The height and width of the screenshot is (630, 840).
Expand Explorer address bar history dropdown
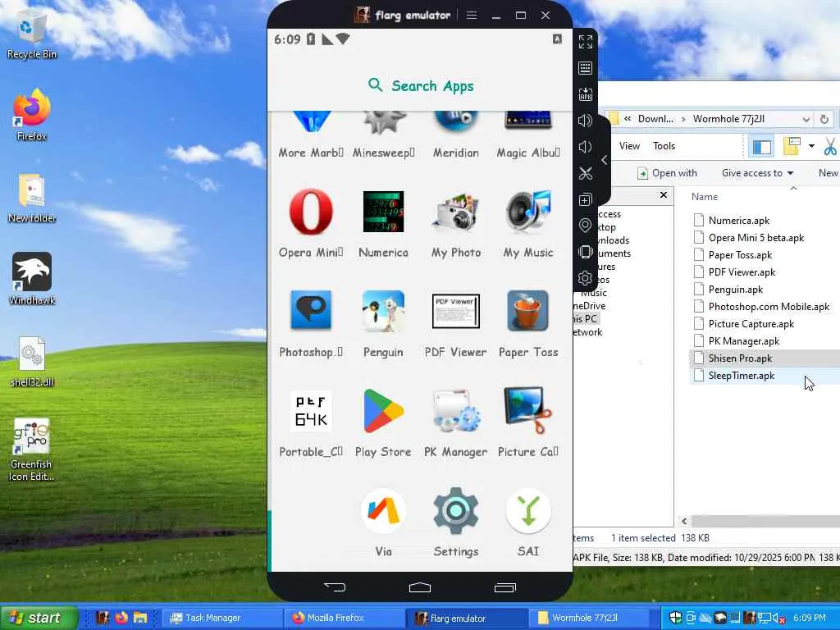point(806,119)
